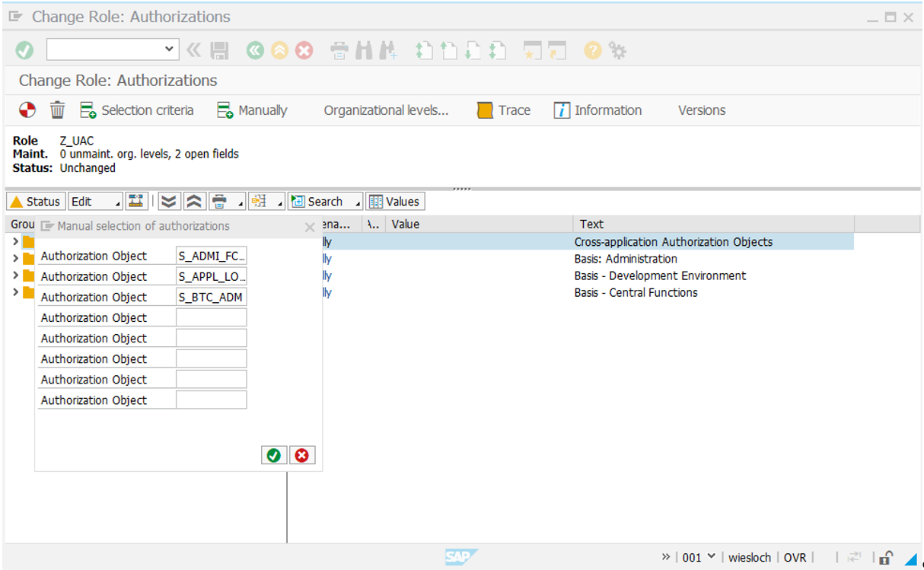Click the Help question mark icon
The width and height of the screenshot is (924, 570).
(593, 50)
